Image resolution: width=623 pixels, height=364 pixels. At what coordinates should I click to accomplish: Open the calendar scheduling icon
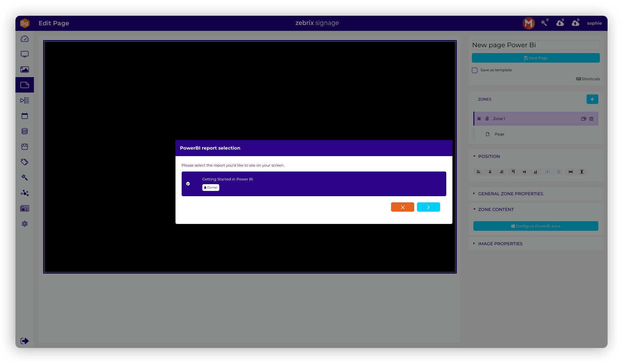tap(25, 116)
